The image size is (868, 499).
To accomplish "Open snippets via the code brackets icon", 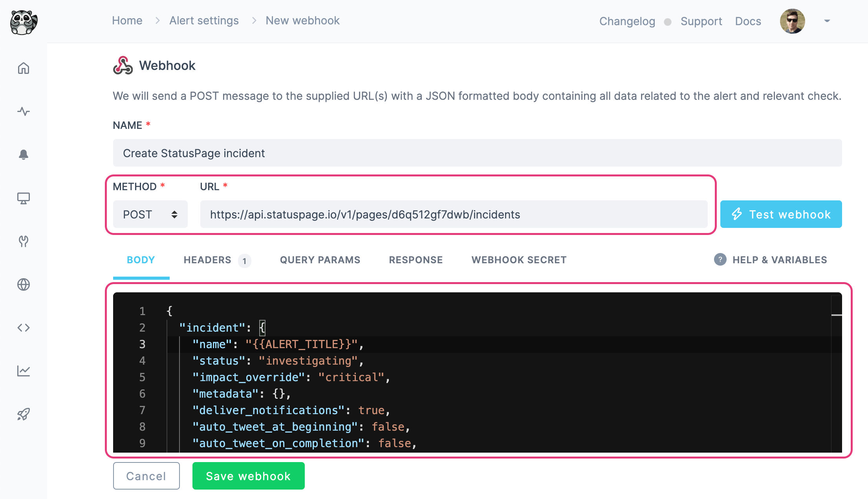I will pos(24,327).
